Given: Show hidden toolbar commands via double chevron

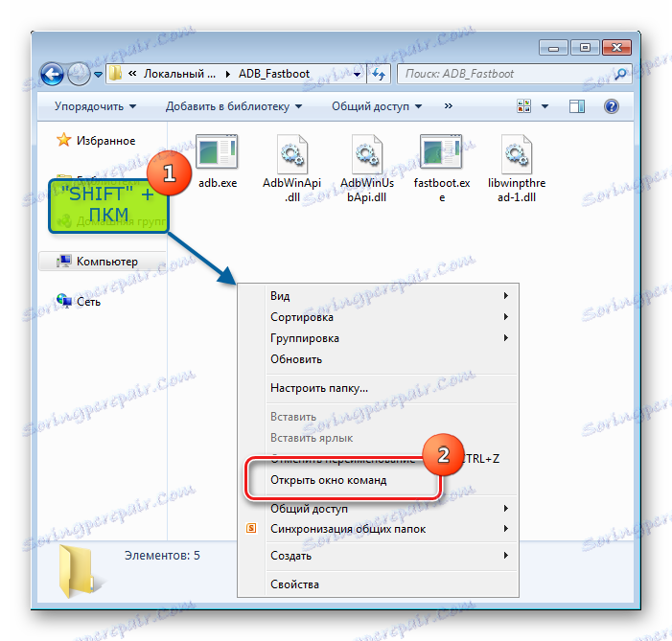Looking at the screenshot, I should [449, 105].
